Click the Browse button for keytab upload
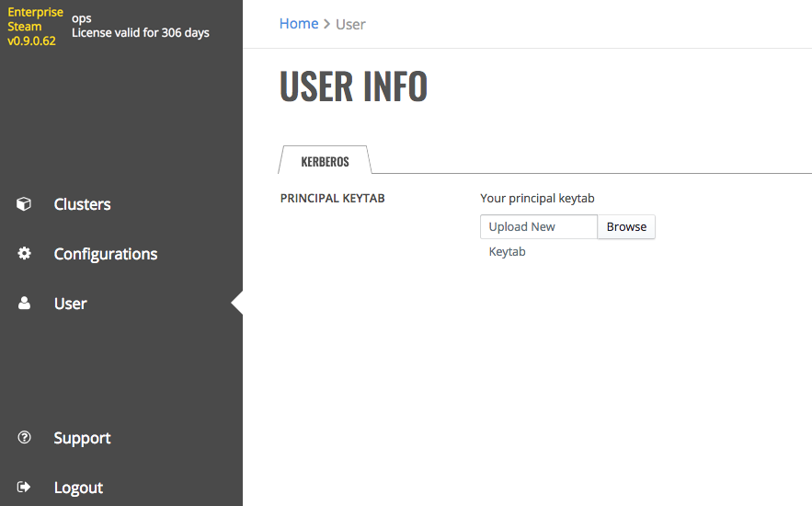 pyautogui.click(x=626, y=227)
